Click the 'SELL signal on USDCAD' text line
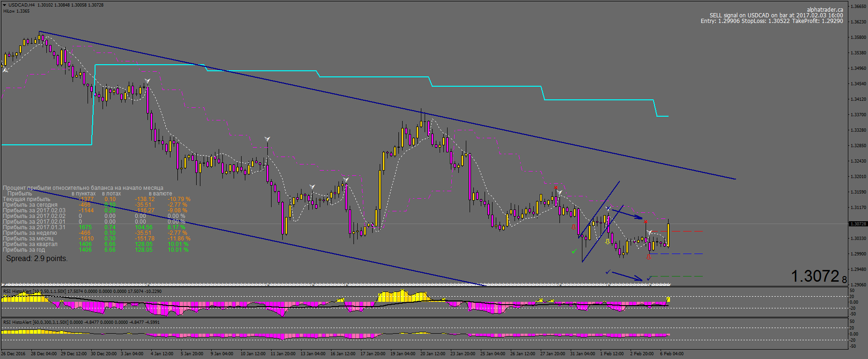 coord(776,15)
